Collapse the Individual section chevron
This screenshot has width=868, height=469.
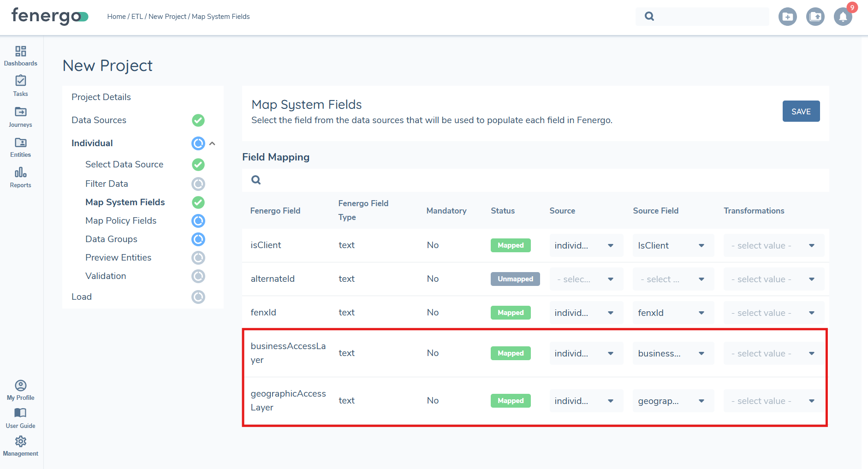[x=212, y=143]
